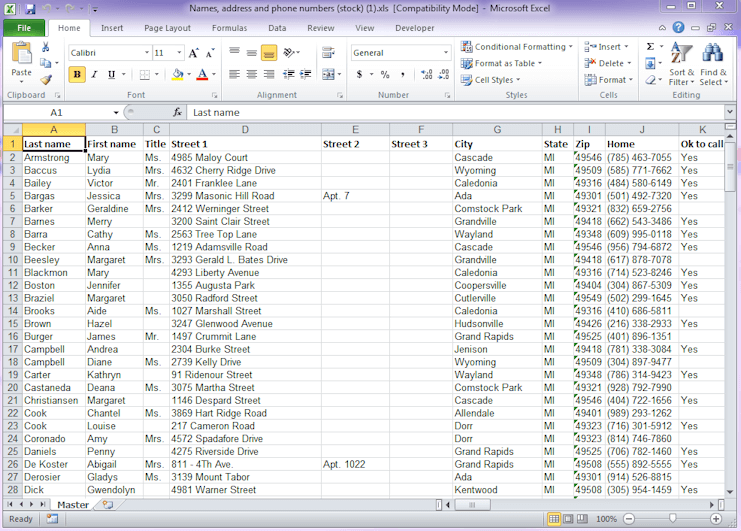This screenshot has width=741, height=531.
Task: Click the Increase Font Size icon
Action: point(193,53)
